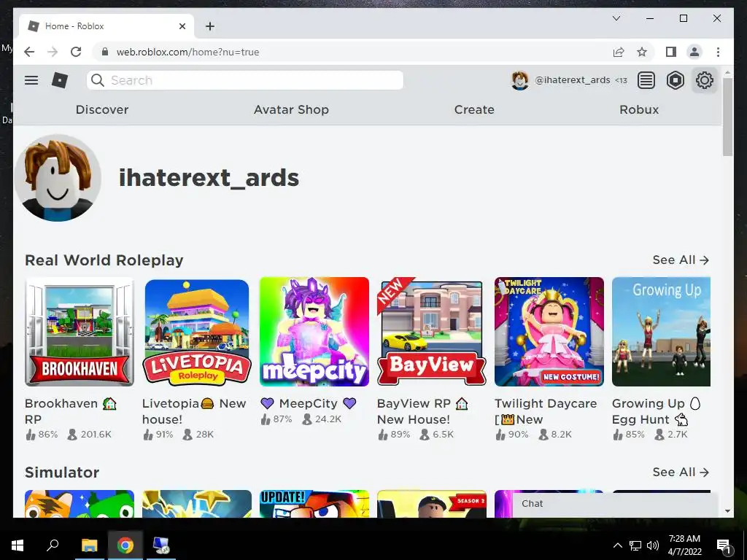The image size is (747, 560).
Task: Click the padlock site info icon
Action: [105, 52]
